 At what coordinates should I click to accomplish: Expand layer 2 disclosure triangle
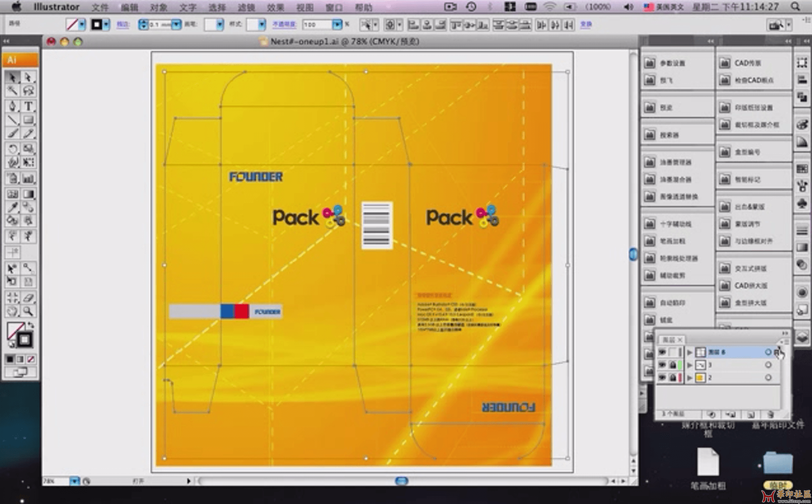tap(690, 378)
